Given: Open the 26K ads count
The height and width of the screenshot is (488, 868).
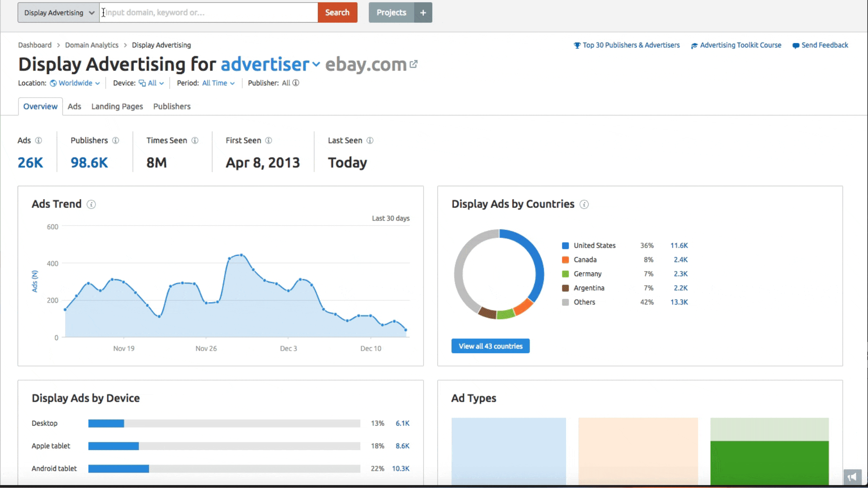Looking at the screenshot, I should 30,163.
